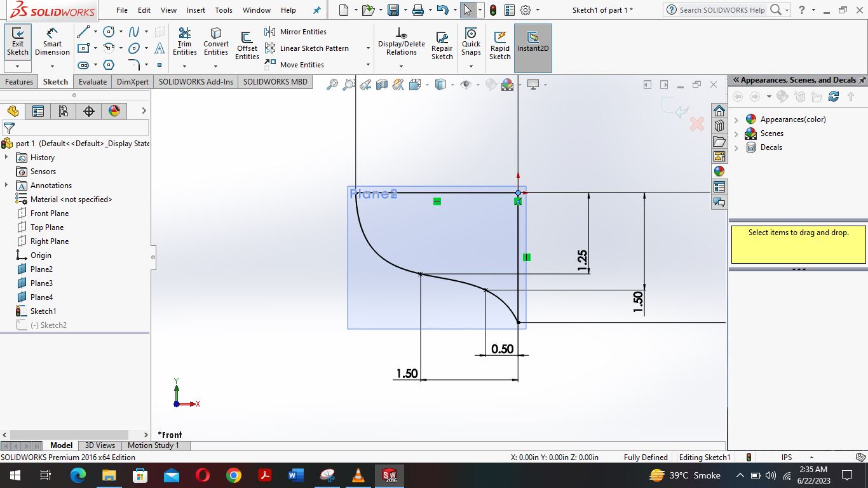Select the Straight Slot tool
The image size is (868, 488).
coord(83,65)
